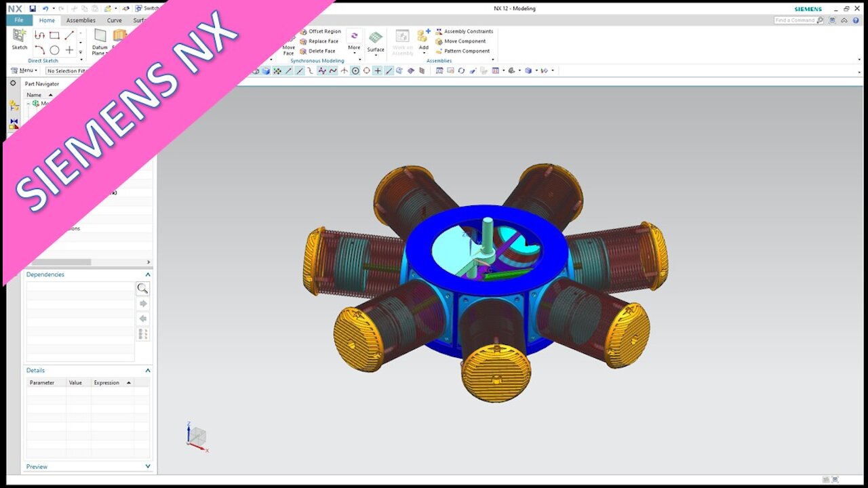The height and width of the screenshot is (488, 868).
Task: Switch to the Curve ribbon tab
Action: (x=115, y=20)
